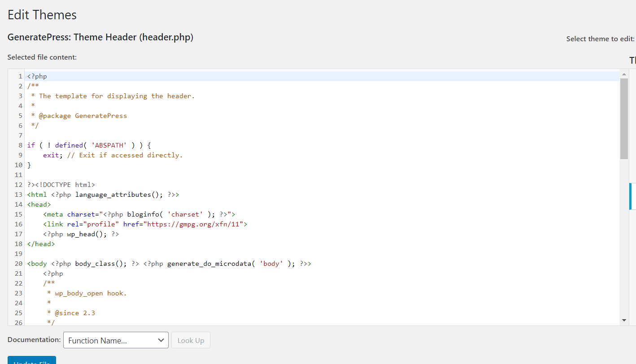636x364 pixels.
Task: Click the closing brace on line 10
Action: [x=29, y=165]
